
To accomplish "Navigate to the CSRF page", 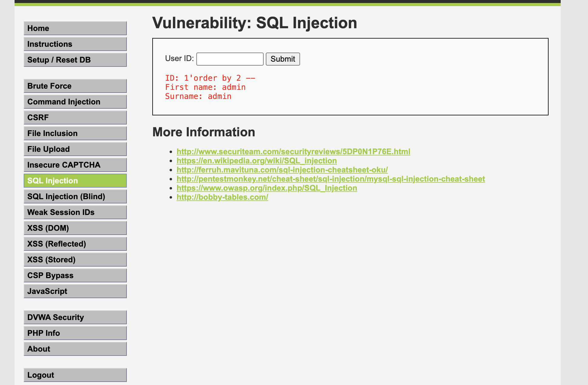I will pos(75,118).
